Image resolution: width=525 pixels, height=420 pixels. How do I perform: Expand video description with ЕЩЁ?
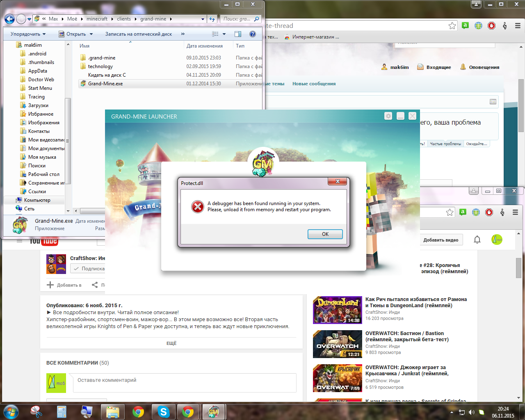click(171, 343)
